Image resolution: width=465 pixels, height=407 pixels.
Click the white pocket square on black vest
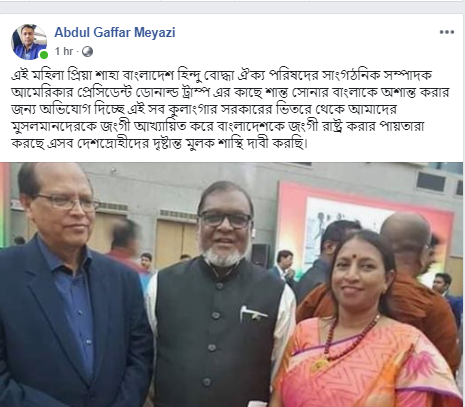[x=253, y=314]
